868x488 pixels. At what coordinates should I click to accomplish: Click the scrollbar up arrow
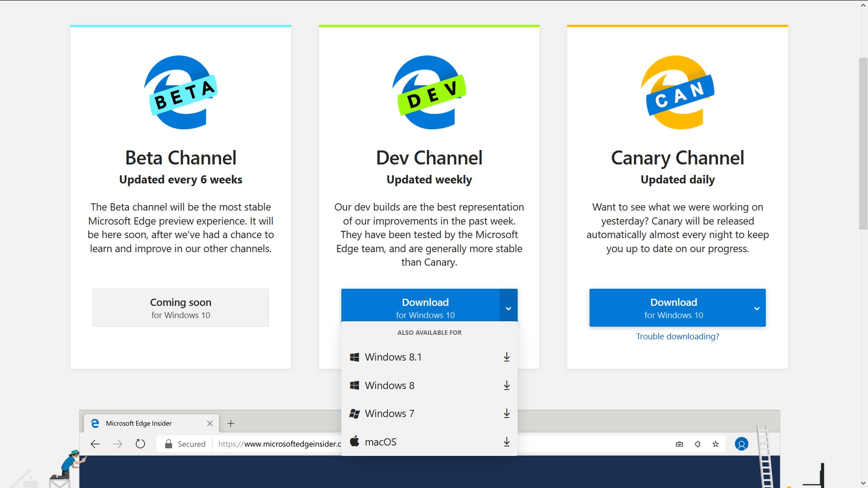863,5
